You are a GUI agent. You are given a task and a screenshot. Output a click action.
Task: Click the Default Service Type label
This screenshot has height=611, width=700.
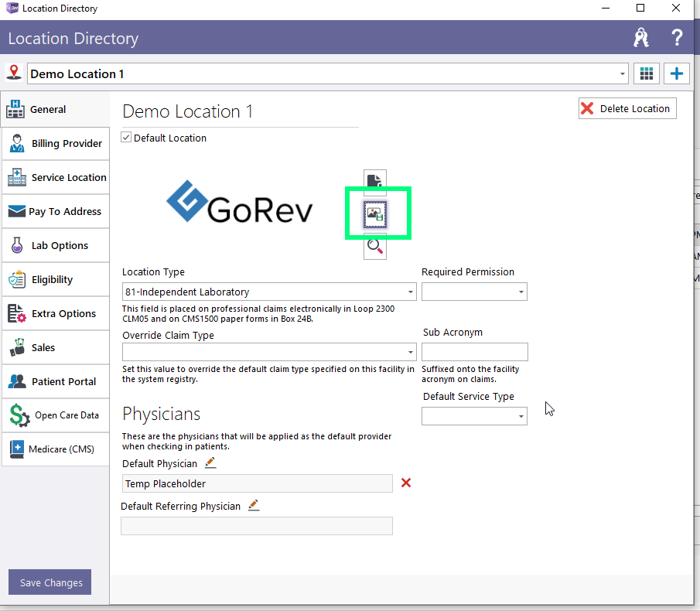pyautogui.click(x=468, y=396)
